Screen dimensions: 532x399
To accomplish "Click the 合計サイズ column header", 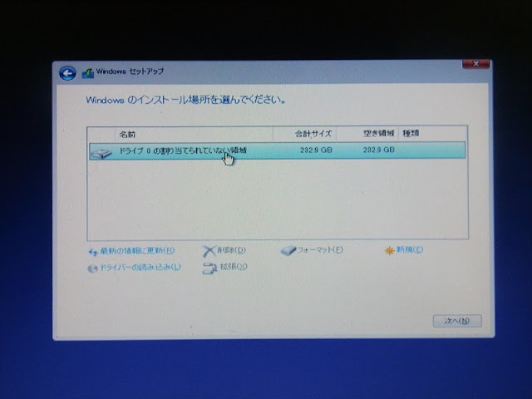I will (313, 134).
